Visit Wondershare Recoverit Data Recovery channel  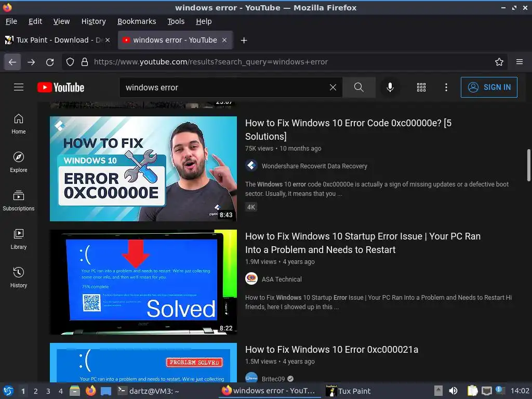(314, 166)
